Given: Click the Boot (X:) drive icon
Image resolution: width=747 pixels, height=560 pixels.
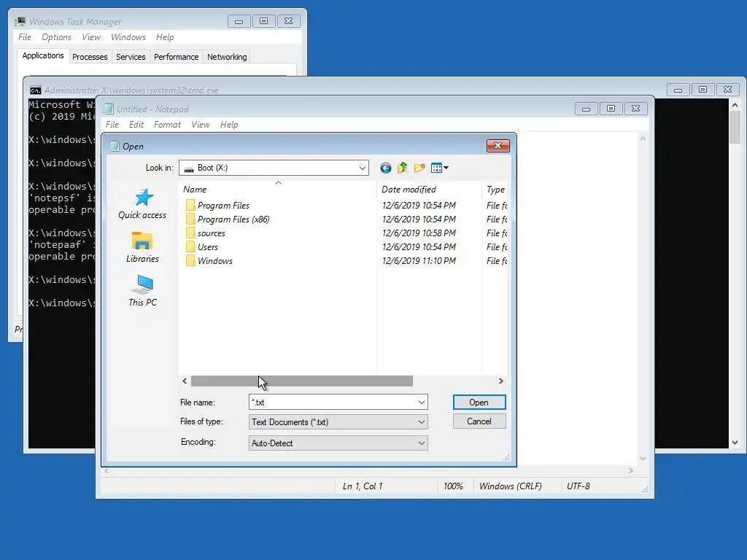Looking at the screenshot, I should (x=189, y=168).
